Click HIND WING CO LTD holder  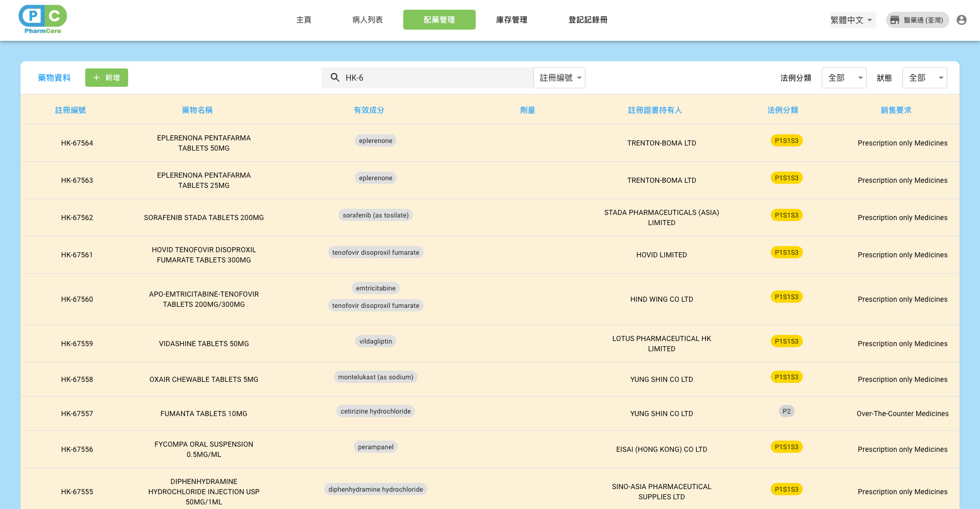[x=661, y=299]
